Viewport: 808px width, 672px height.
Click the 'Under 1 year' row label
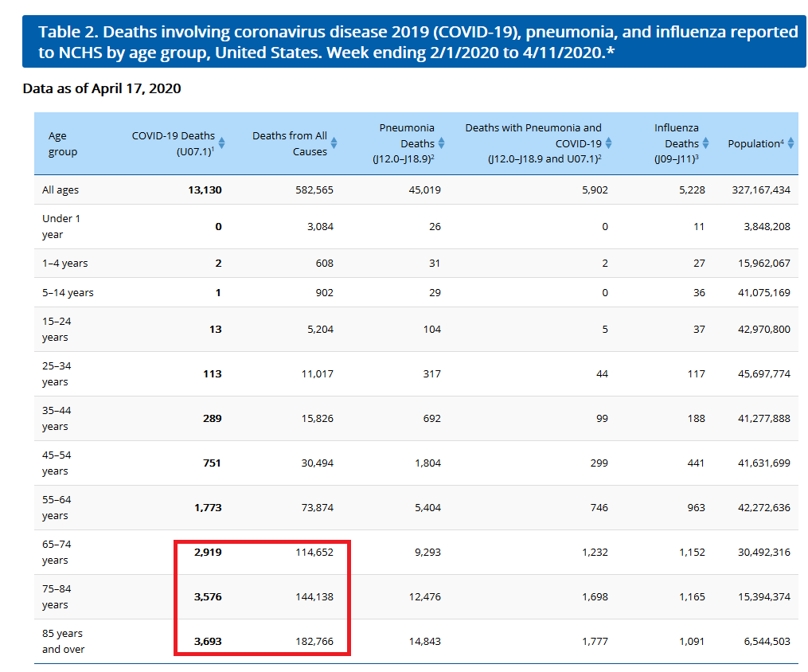[61, 226]
